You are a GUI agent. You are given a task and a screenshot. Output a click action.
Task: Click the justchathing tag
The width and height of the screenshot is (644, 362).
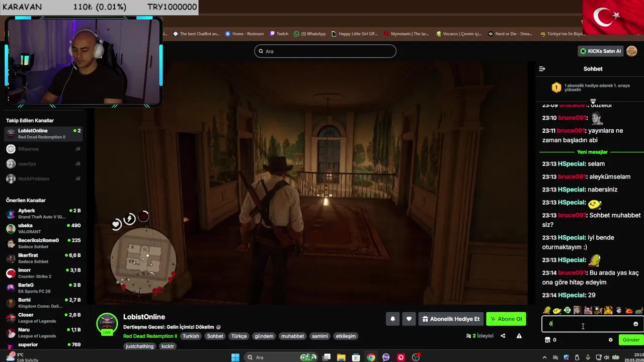point(139,346)
